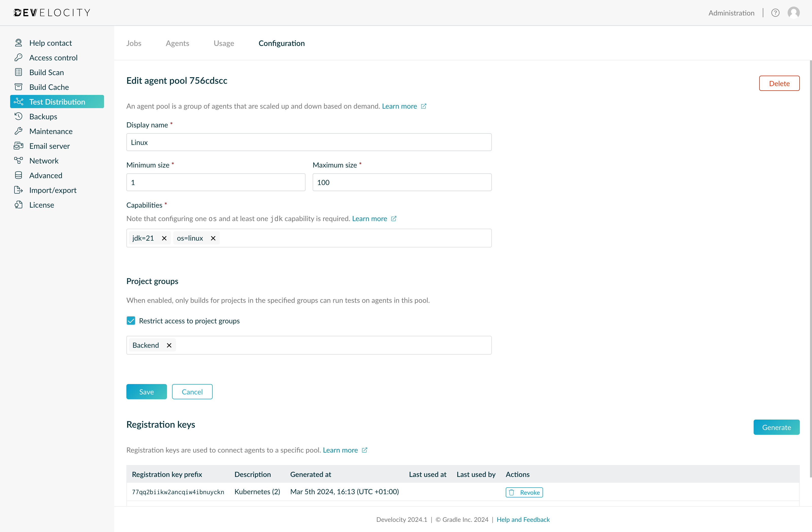The height and width of the screenshot is (532, 812).
Task: Open Build Cache settings
Action: (49, 87)
